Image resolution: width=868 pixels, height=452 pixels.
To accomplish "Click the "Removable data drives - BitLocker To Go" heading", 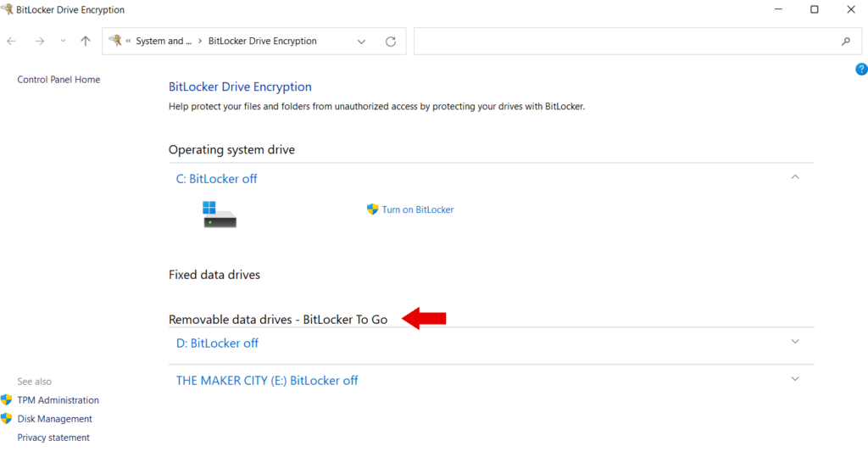I will point(278,320).
